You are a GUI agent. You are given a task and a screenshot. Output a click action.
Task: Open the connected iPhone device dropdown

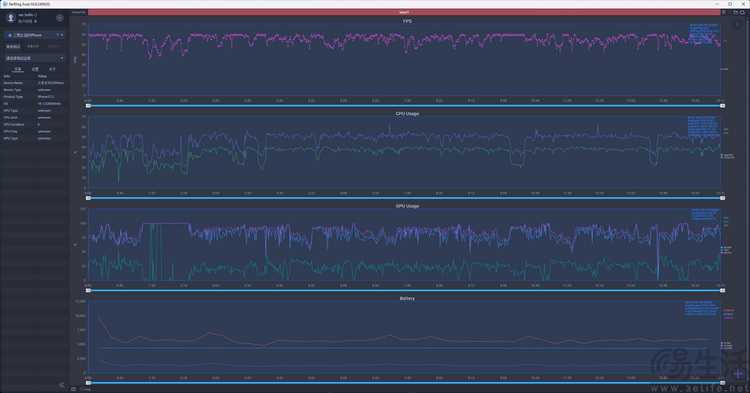(35, 35)
